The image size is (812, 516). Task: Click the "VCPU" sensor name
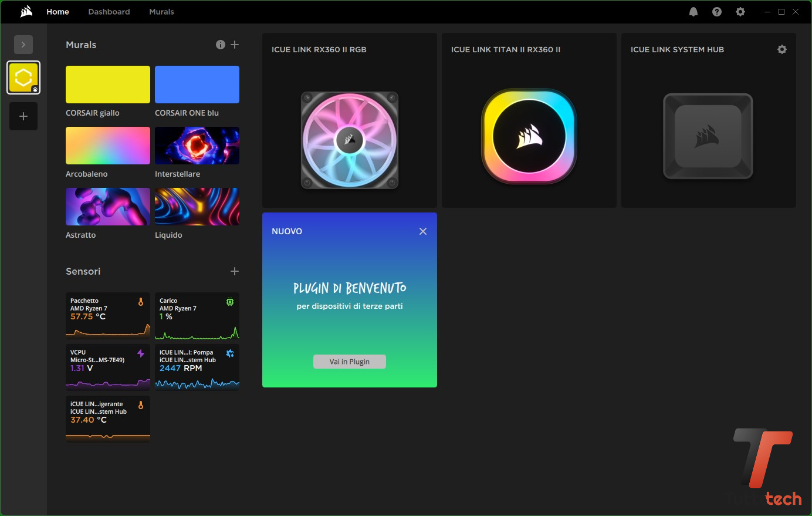click(x=78, y=352)
